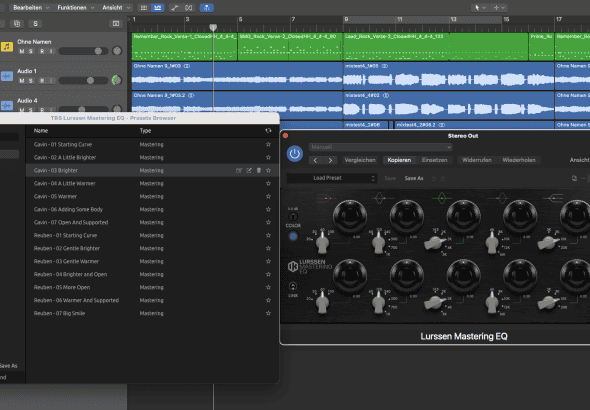This screenshot has width=590, height=410.
Task: Select the Reuben - 02 Gentle Brighter preset
Action: tap(152, 248)
